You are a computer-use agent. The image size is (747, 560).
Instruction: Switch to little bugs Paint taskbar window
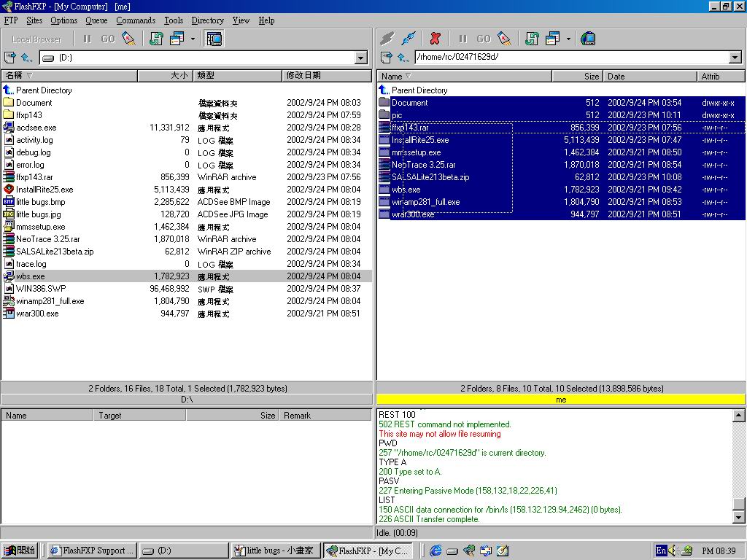[275, 551]
